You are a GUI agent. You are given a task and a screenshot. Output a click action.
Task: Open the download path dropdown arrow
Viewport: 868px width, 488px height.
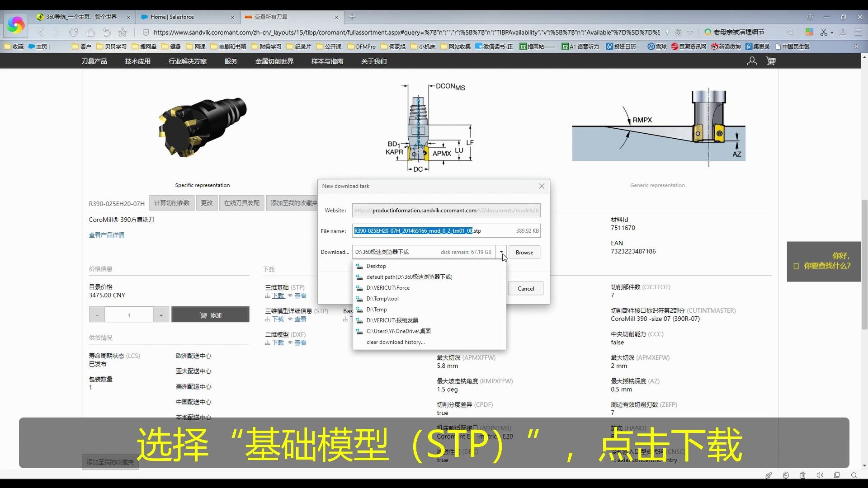501,252
